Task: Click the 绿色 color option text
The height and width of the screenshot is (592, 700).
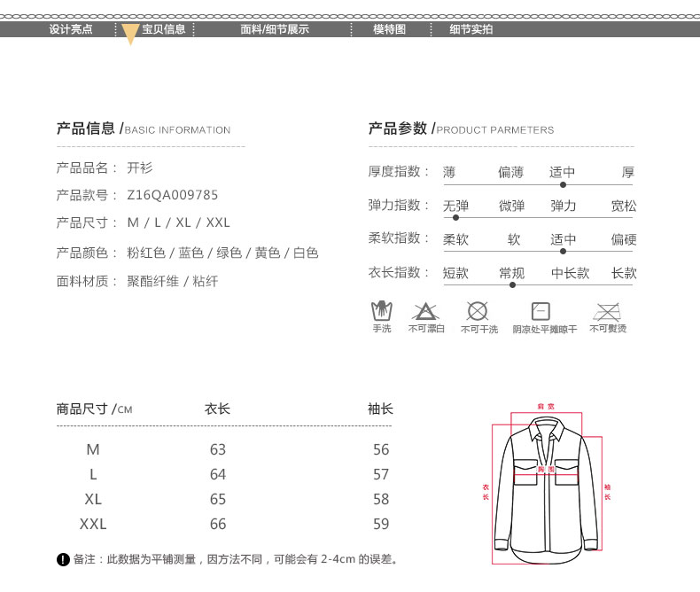Action: pyautogui.click(x=229, y=253)
